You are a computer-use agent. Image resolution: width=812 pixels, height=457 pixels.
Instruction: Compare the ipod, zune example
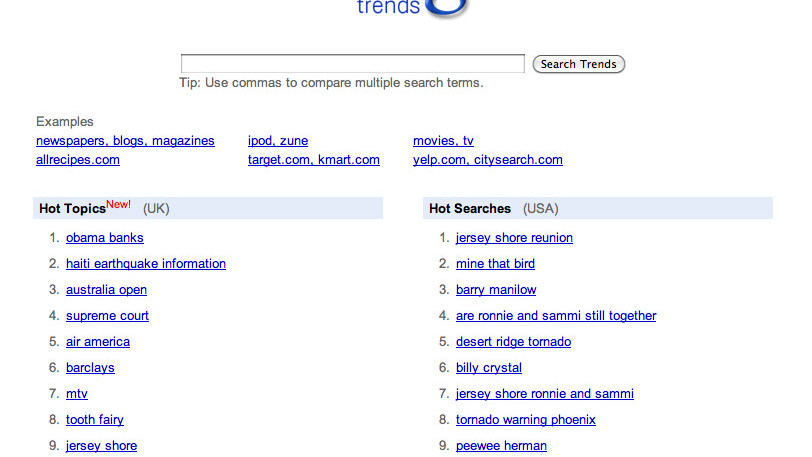278,141
